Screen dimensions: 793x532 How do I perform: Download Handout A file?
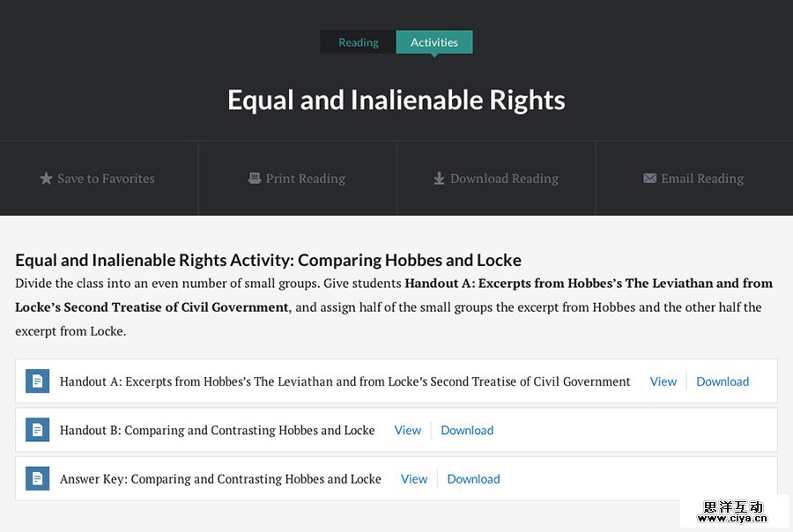point(723,381)
